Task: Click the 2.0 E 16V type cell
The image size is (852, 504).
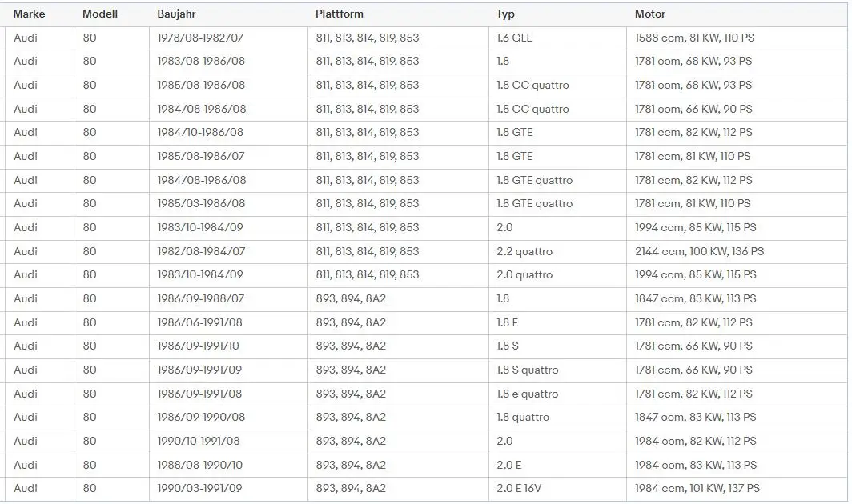Action: pos(523,488)
